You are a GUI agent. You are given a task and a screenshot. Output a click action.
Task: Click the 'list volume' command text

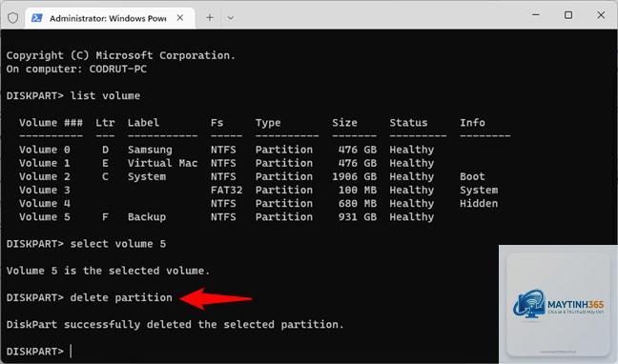pos(105,95)
